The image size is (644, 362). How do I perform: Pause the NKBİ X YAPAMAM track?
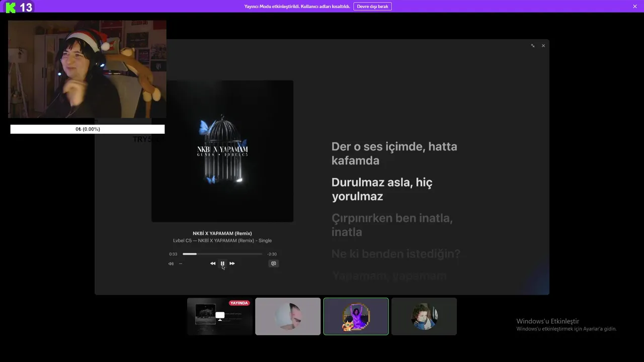[x=222, y=263]
